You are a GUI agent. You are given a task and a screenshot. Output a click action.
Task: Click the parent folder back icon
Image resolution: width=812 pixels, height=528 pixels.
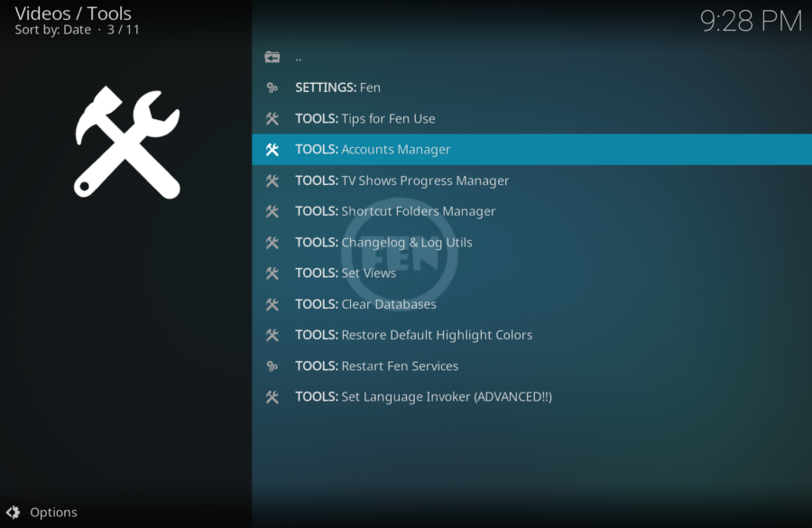[x=272, y=57]
